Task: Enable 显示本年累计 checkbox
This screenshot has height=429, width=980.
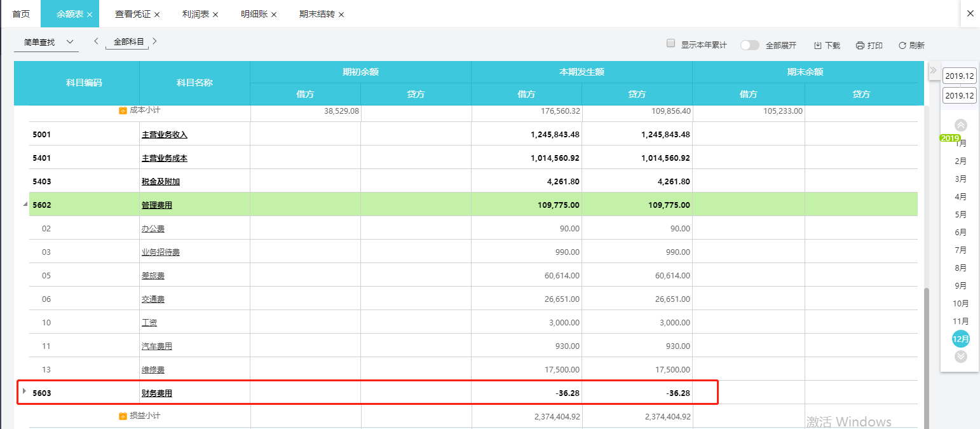Action: click(670, 43)
